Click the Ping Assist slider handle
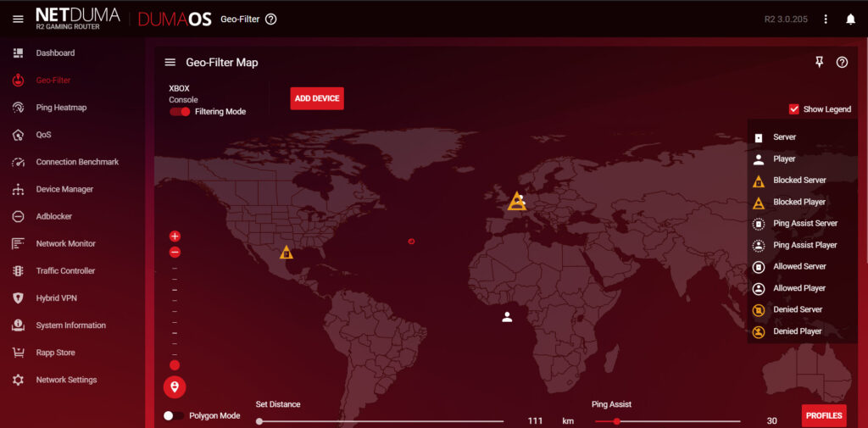Image resolution: width=868 pixels, height=428 pixels. [x=616, y=421]
